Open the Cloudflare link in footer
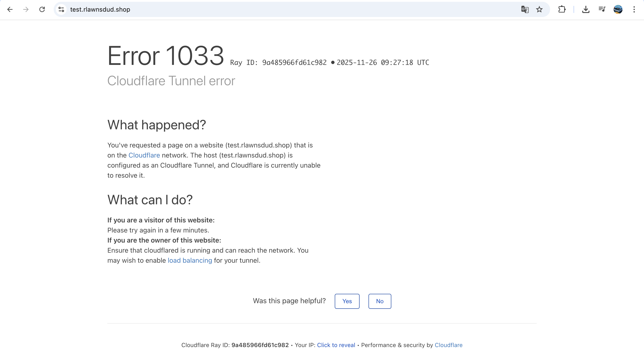 coord(449,345)
